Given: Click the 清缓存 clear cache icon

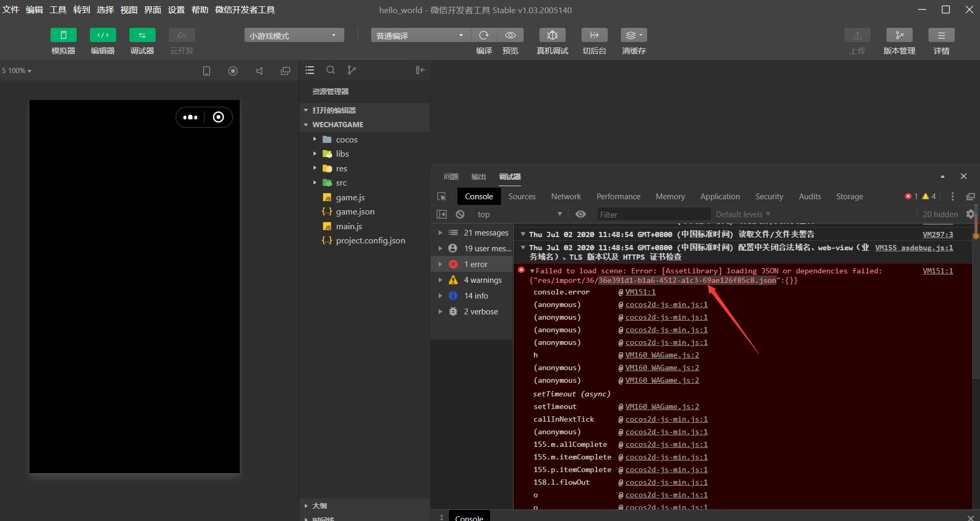Looking at the screenshot, I should (x=634, y=35).
